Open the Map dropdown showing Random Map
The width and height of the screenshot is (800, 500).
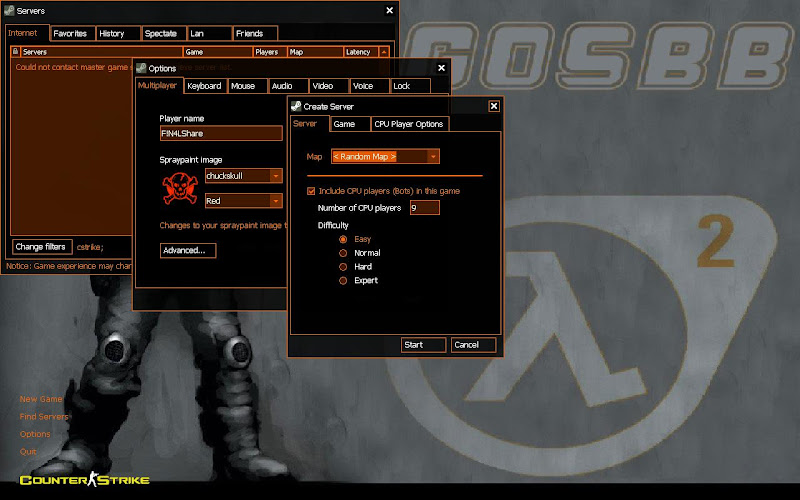coord(385,157)
